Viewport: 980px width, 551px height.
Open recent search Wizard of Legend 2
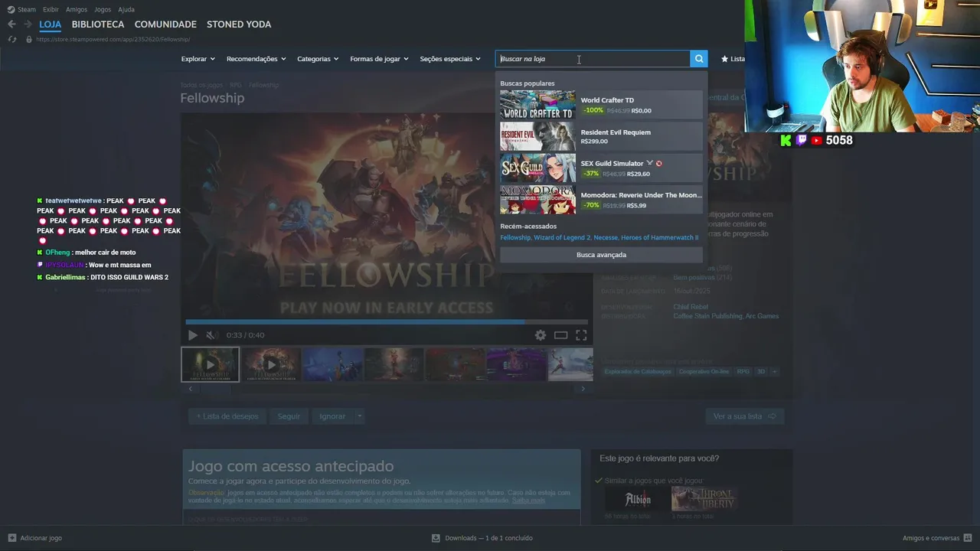click(562, 238)
